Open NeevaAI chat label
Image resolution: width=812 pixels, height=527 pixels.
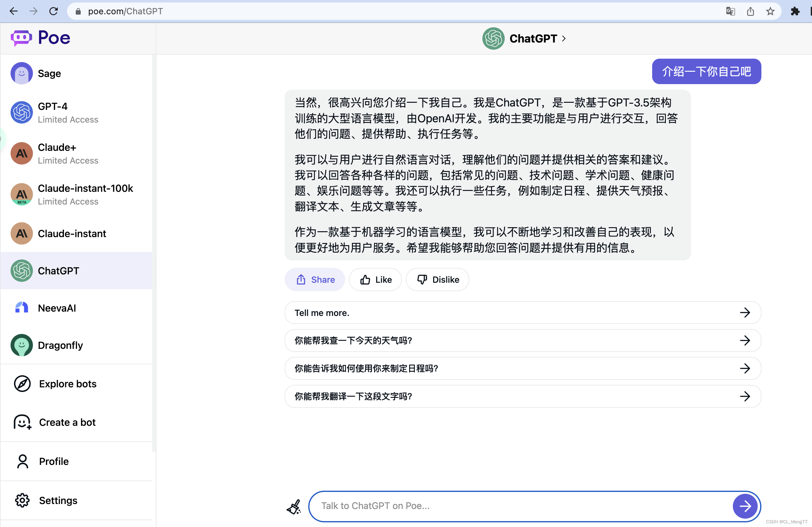tap(57, 308)
